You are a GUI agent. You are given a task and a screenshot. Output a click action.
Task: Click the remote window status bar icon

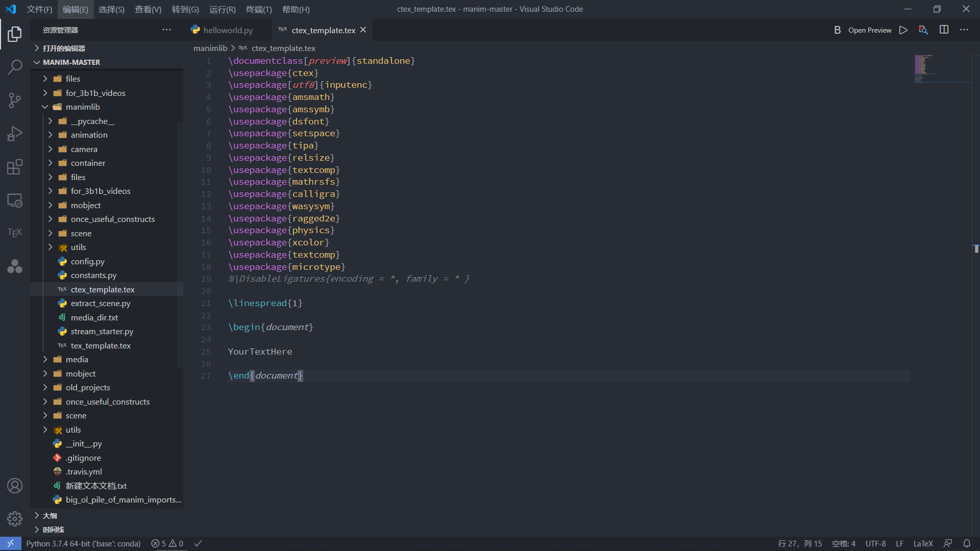(11, 544)
